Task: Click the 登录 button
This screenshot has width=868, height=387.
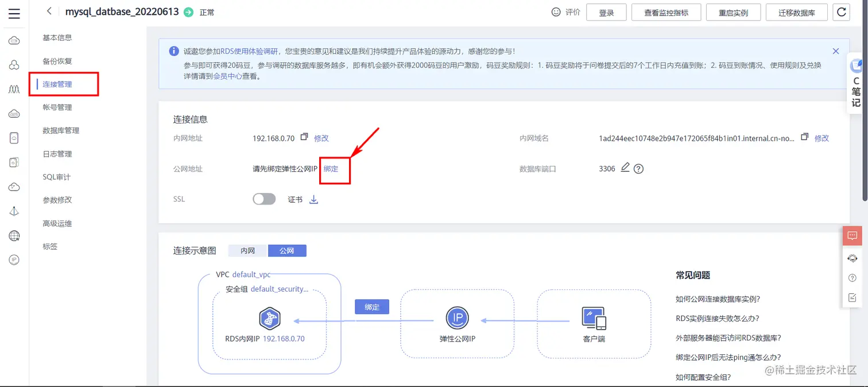Action: 606,12
